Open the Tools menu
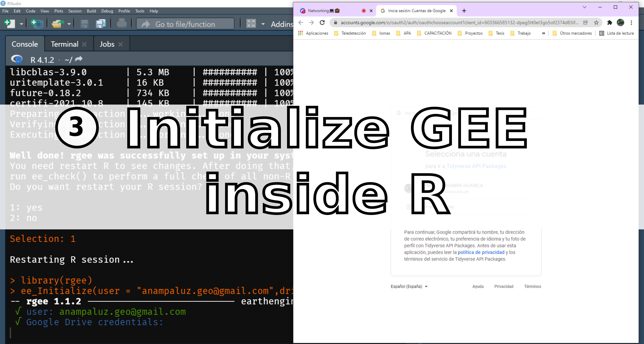The image size is (644, 344). tap(140, 11)
